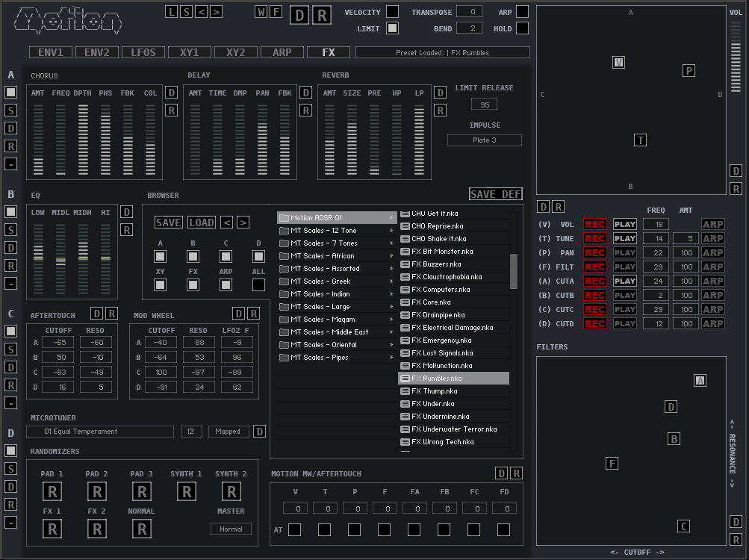
Task: Toggle the VELOCITY checkbox
Action: point(392,12)
